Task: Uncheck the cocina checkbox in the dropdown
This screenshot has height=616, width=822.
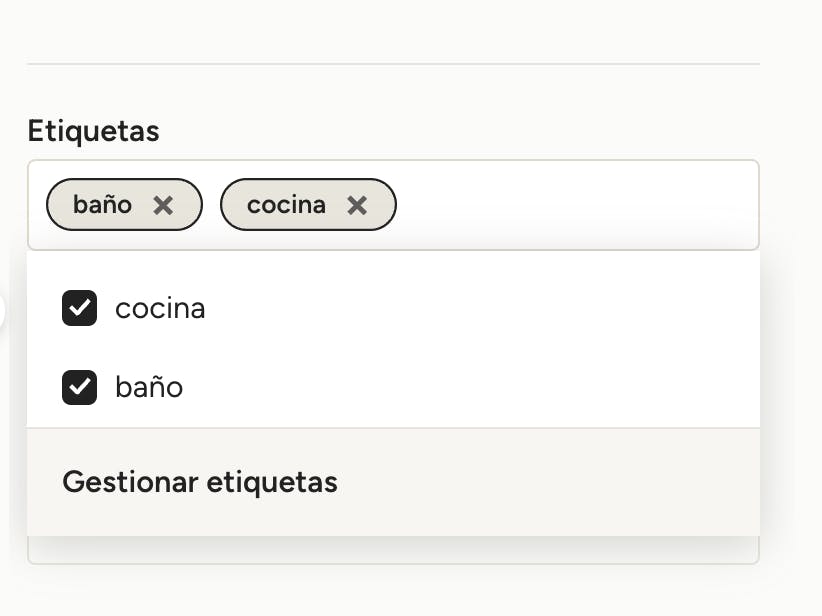Action: click(x=79, y=308)
